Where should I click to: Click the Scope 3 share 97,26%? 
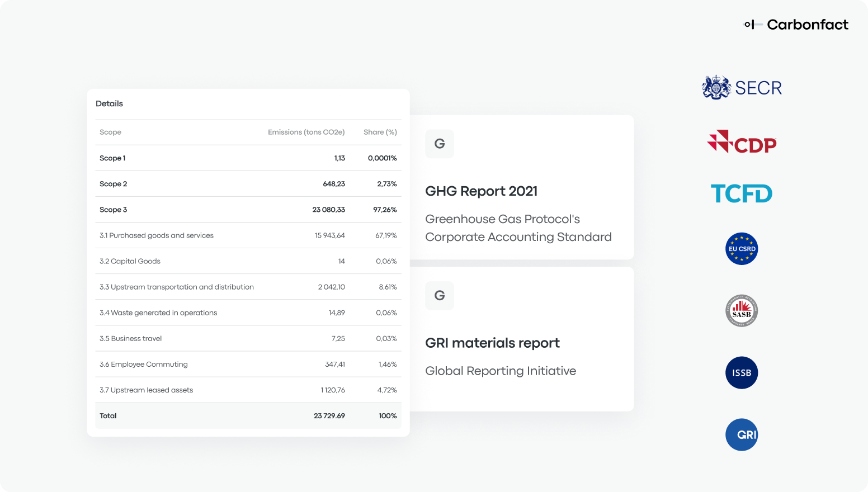point(385,210)
